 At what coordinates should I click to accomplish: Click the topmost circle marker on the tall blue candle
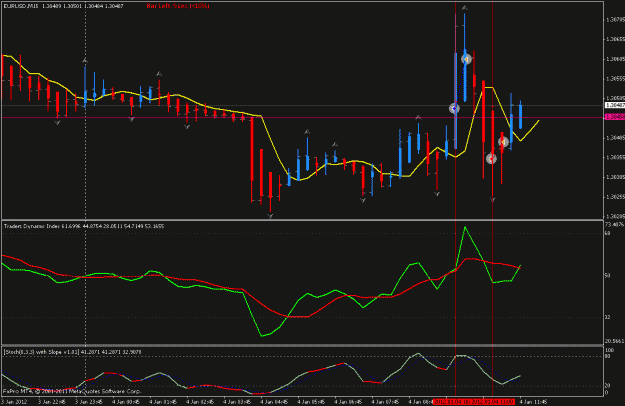point(466,59)
